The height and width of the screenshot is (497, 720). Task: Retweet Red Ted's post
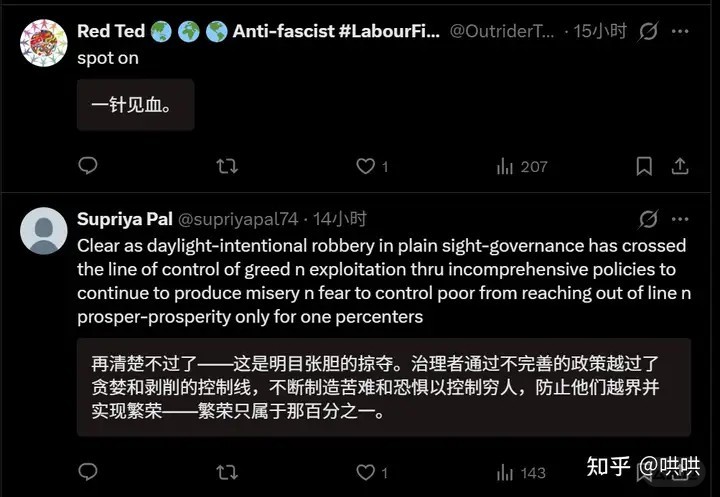(227, 166)
